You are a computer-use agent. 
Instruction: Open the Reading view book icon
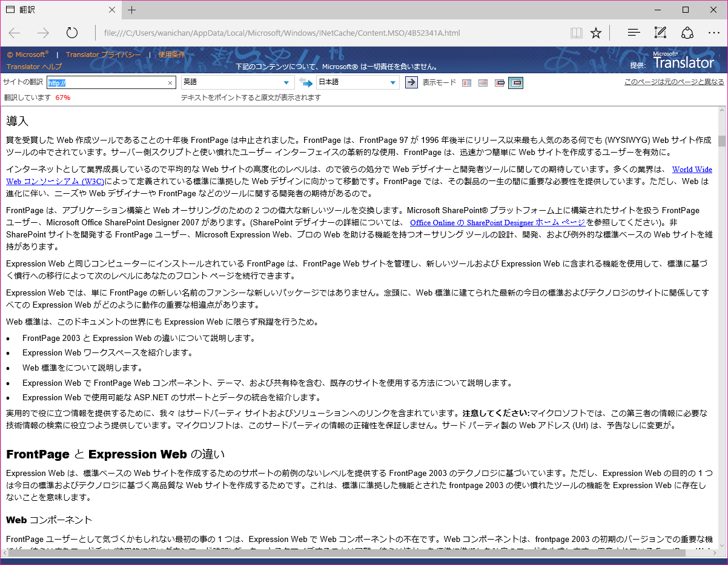pyautogui.click(x=577, y=33)
